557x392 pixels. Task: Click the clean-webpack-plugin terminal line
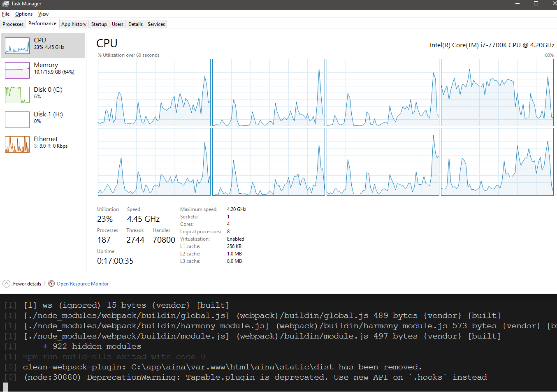click(x=222, y=367)
